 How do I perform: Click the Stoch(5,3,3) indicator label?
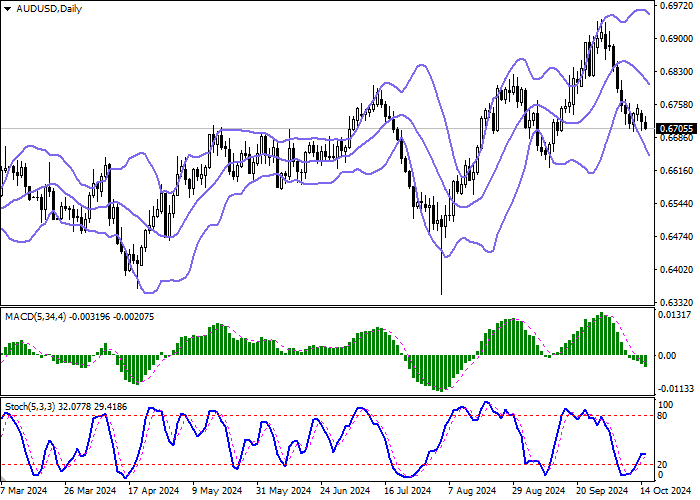pyautogui.click(x=30, y=407)
